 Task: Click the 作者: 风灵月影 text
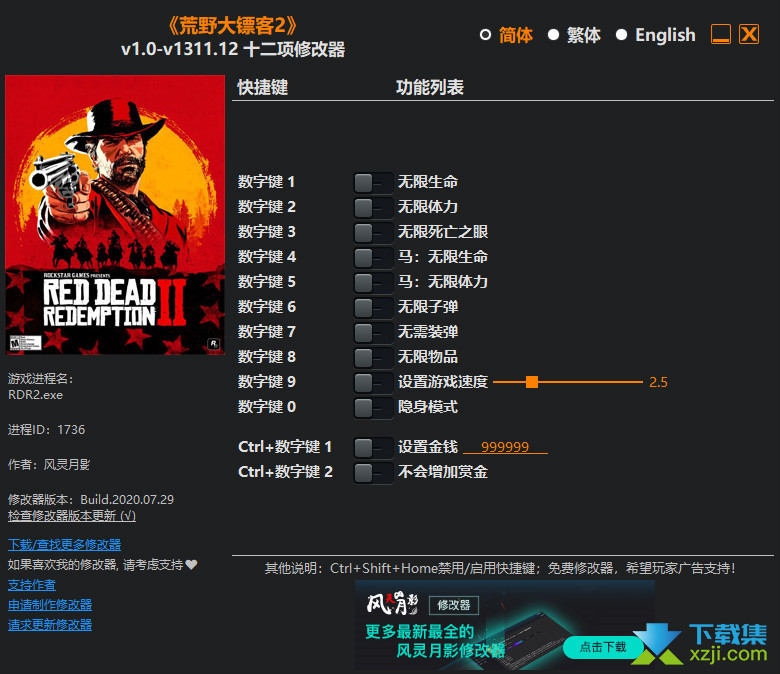[49, 465]
